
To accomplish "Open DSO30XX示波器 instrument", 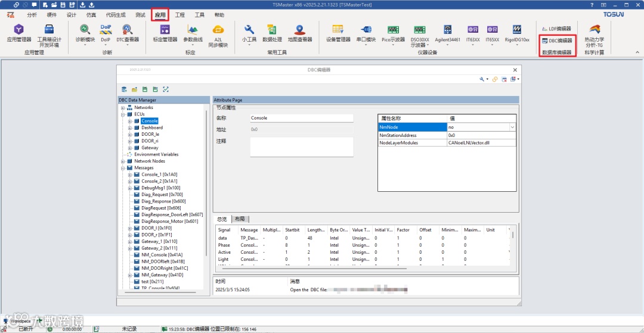I will (419, 36).
